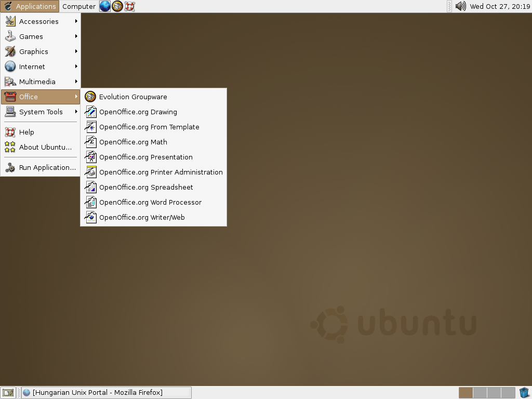Click the OpenOffice.org Math sigma icon
Screen dimensions: 532x399
(x=90, y=142)
